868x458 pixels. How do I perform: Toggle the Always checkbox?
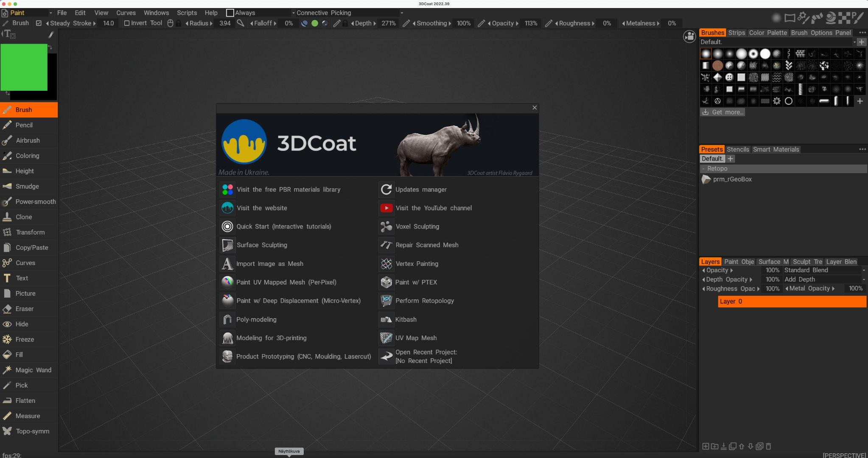pos(230,13)
